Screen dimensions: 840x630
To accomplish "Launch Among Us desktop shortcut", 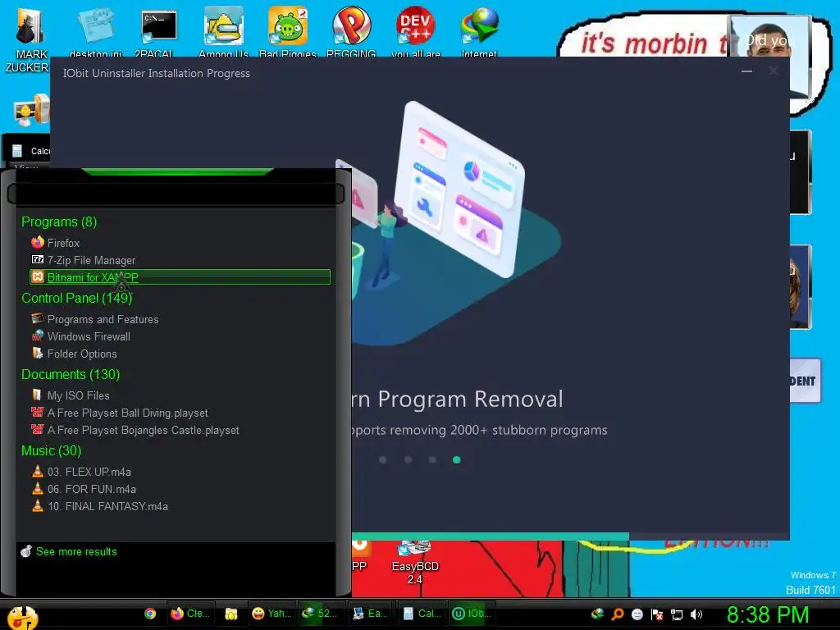I will [223, 32].
